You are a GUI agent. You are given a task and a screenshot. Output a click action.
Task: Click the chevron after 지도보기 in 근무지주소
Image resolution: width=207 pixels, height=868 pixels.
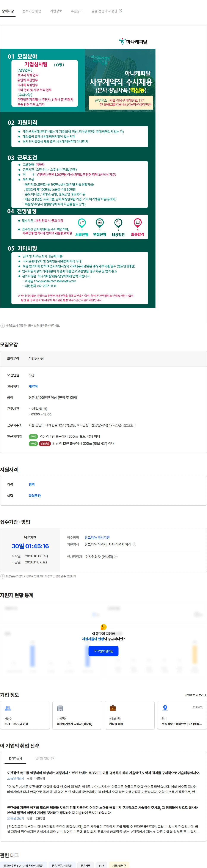coord(136,425)
